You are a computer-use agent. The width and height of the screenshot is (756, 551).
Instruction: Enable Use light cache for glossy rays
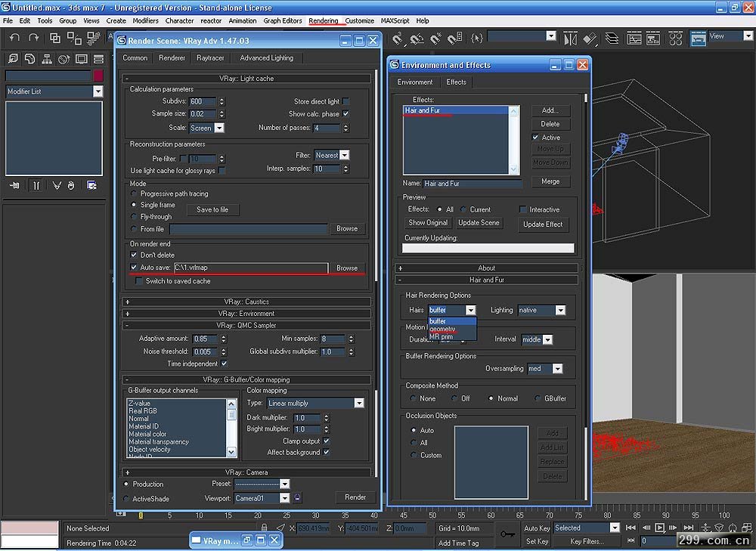[222, 170]
